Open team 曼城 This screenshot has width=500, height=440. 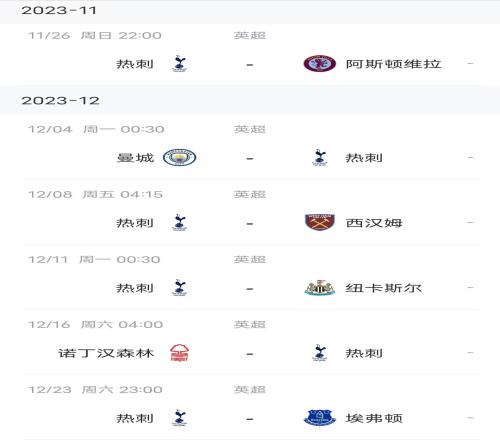[x=135, y=158]
